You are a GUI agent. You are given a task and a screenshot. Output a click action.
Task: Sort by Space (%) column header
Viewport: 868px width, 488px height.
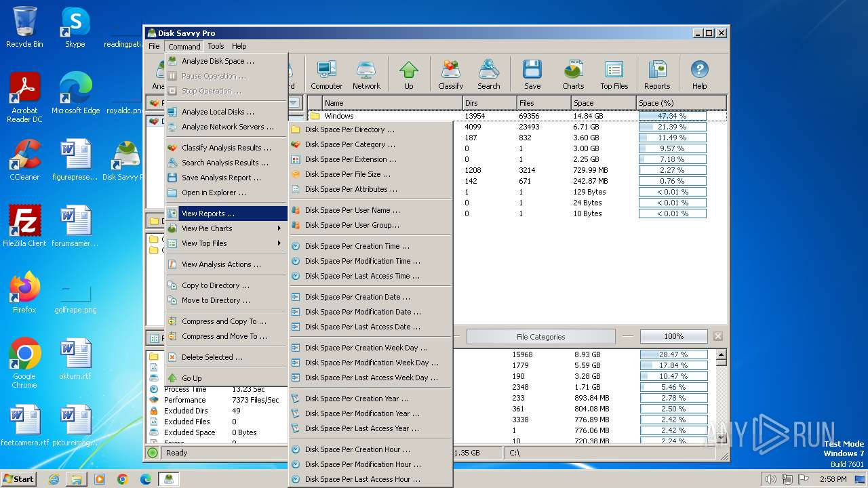[682, 103]
